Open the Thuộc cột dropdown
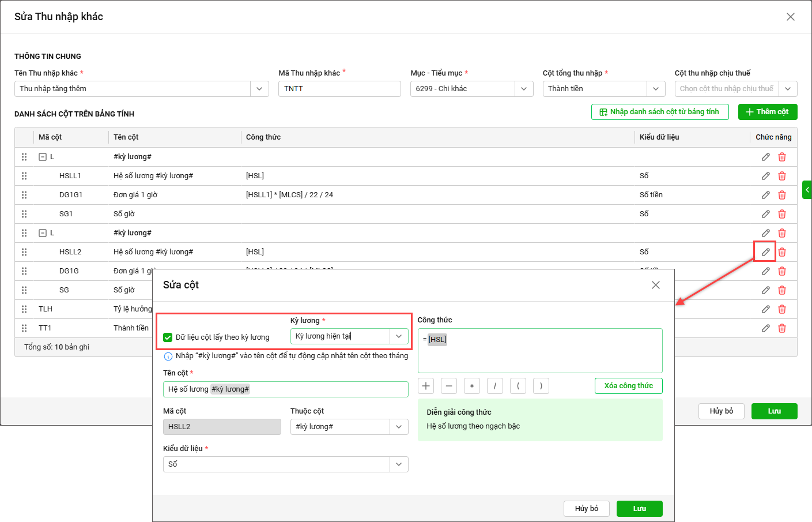Image resolution: width=812 pixels, height=522 pixels. (399, 427)
